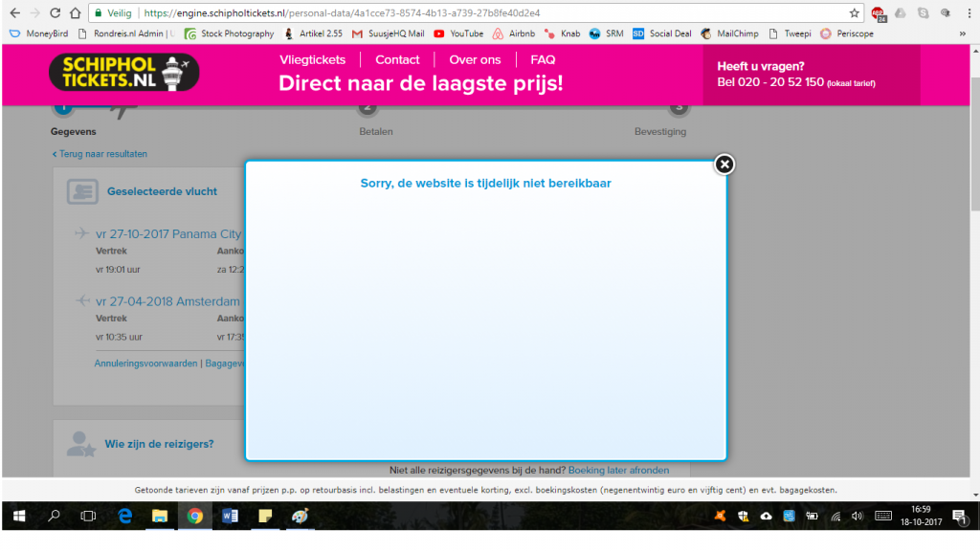Go back in Chrome browser
This screenshot has width=980, height=551.
point(15,13)
